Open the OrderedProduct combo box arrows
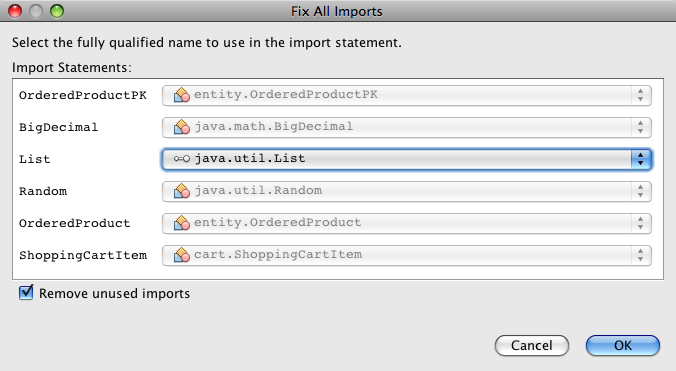The width and height of the screenshot is (676, 371). pyautogui.click(x=641, y=223)
